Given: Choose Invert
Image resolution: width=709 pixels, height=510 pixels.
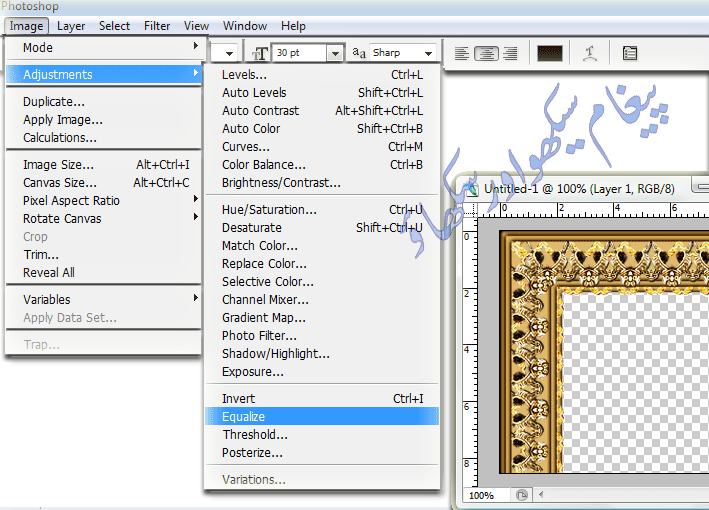Looking at the screenshot, I should coord(322,399).
